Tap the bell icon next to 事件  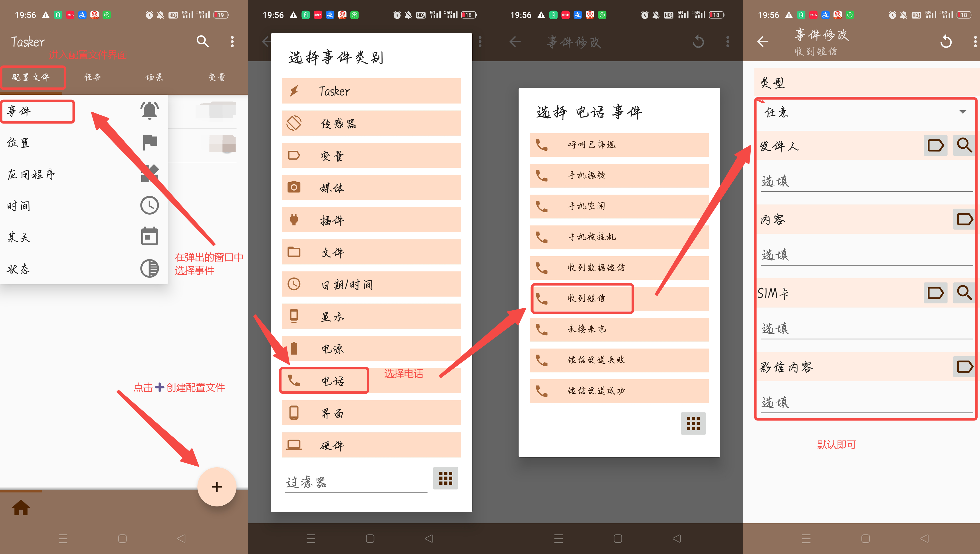click(150, 111)
